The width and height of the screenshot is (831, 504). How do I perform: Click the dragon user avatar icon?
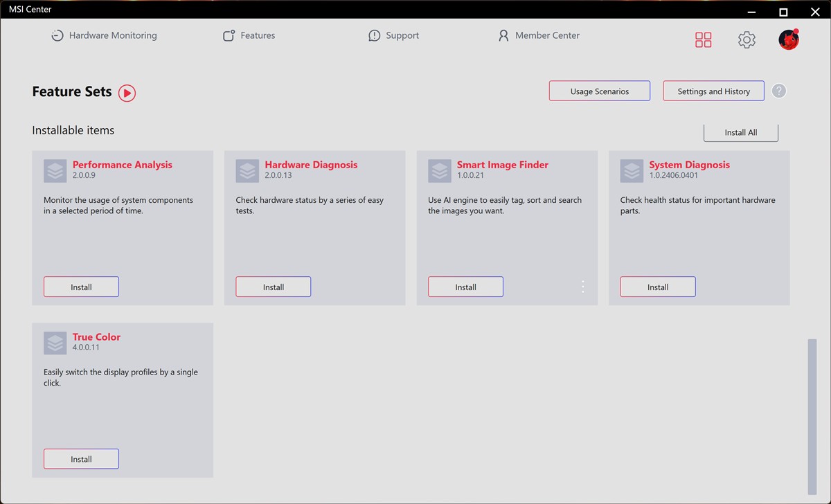[x=788, y=40]
